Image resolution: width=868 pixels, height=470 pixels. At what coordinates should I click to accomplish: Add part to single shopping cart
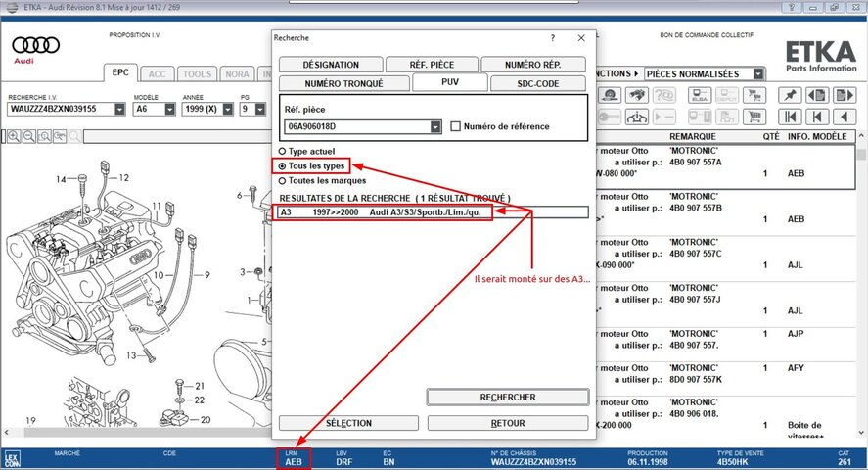tap(754, 117)
